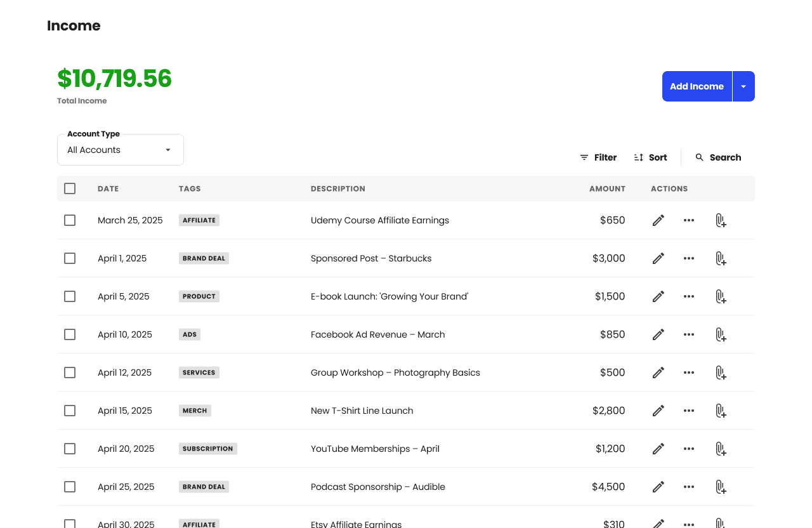812x528 pixels.
Task: Click the AFFILIATE tag on March 25 entry
Action: pyautogui.click(x=199, y=220)
